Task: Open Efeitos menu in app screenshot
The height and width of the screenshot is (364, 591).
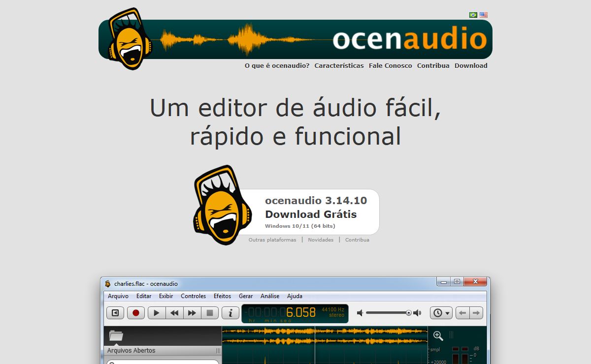Action: point(222,296)
